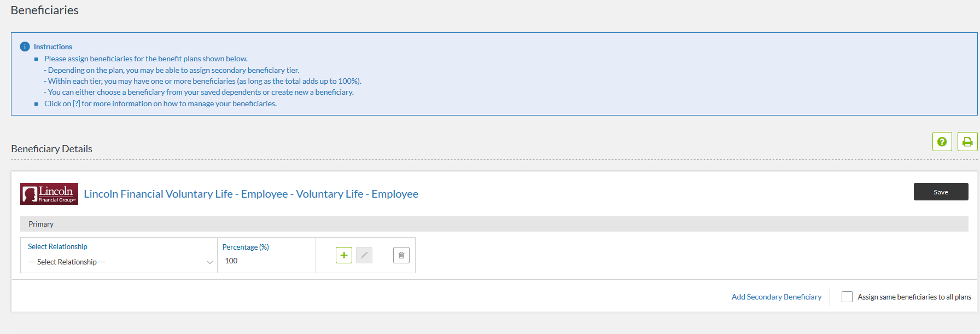
Task: Click the Lincoln Financial Group logo
Action: (49, 194)
